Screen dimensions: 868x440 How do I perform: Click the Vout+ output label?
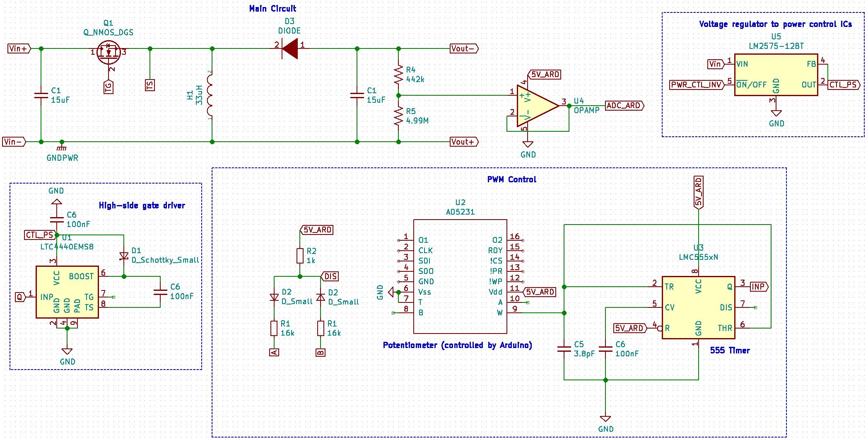click(464, 142)
